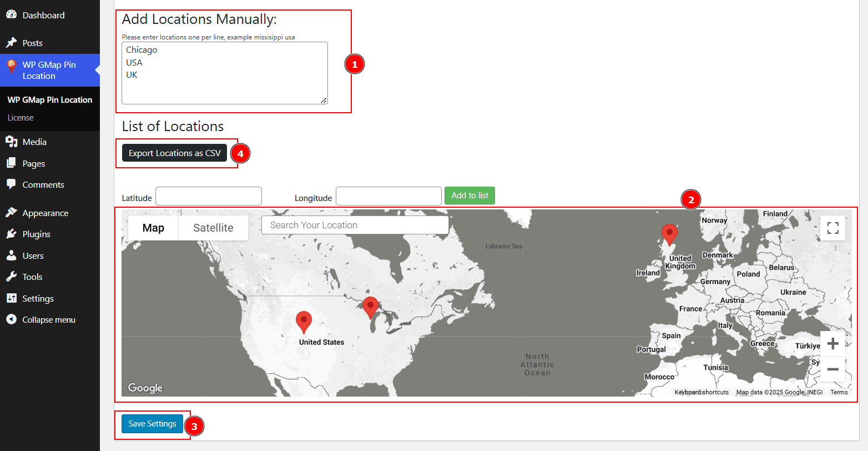Click the Dashboard gauge icon
The height and width of the screenshot is (451, 868).
(x=11, y=15)
